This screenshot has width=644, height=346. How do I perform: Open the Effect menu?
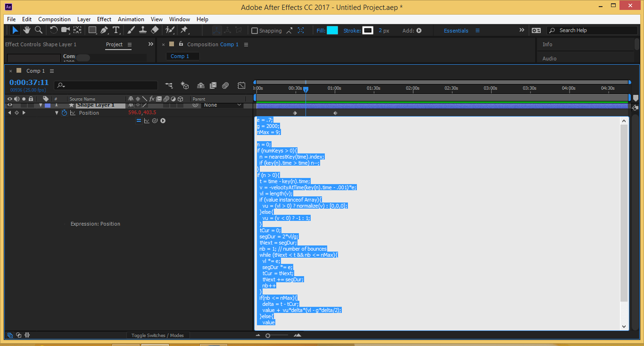[x=104, y=19]
